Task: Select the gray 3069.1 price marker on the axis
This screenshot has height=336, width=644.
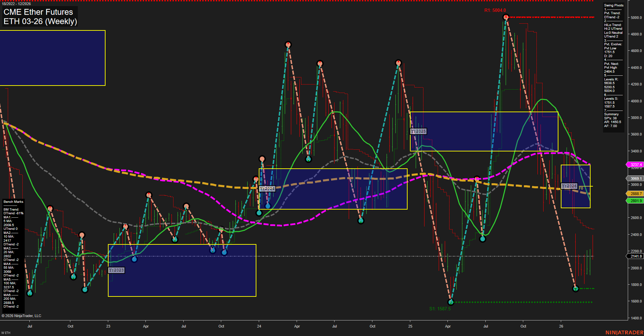Action: [x=635, y=178]
